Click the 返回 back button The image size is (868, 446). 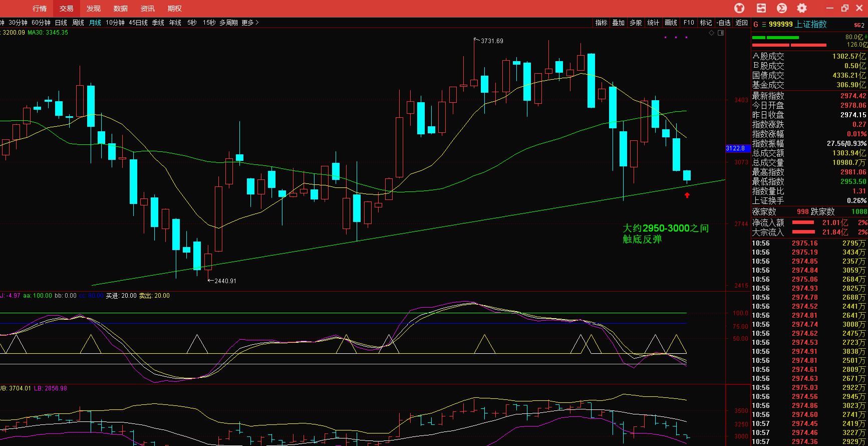742,23
